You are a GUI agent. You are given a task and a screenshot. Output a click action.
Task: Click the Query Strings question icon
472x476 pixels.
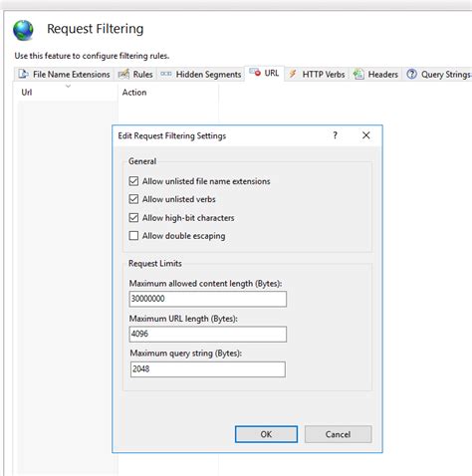click(411, 74)
